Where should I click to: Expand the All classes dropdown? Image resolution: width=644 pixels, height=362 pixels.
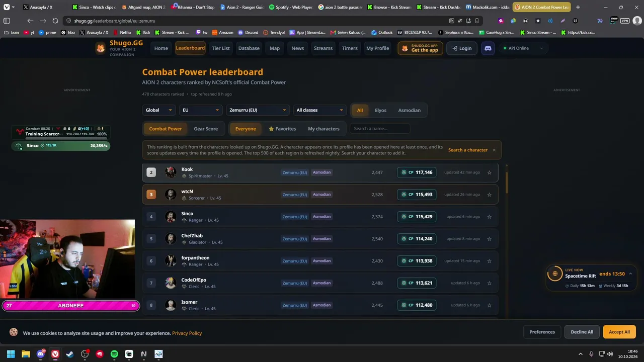(320, 110)
